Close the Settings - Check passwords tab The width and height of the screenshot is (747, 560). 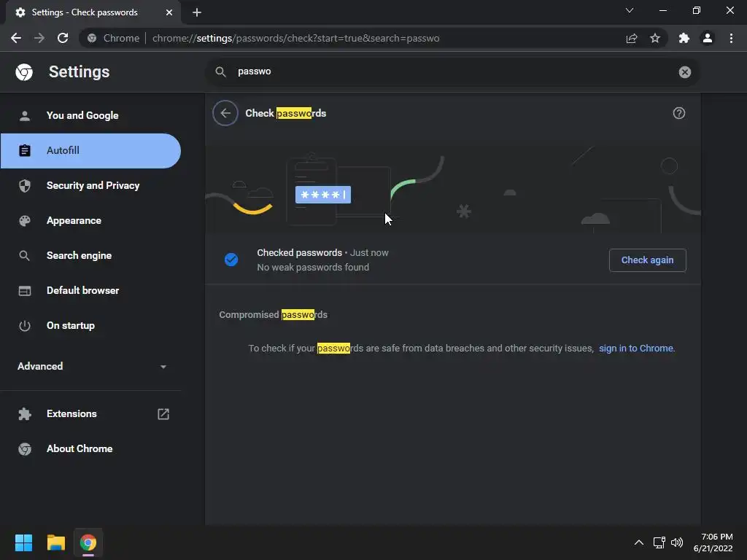(x=169, y=12)
